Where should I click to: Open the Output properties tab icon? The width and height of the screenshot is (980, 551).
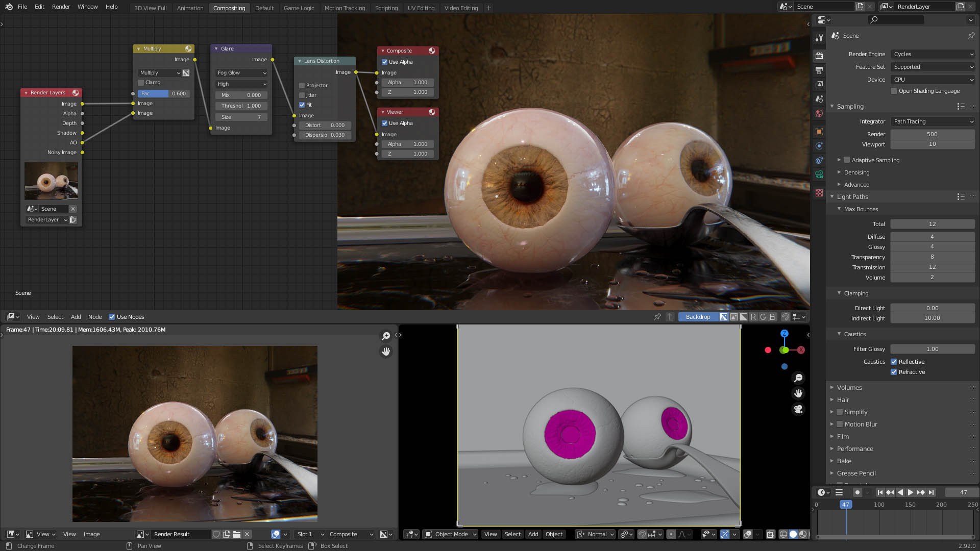point(819,70)
